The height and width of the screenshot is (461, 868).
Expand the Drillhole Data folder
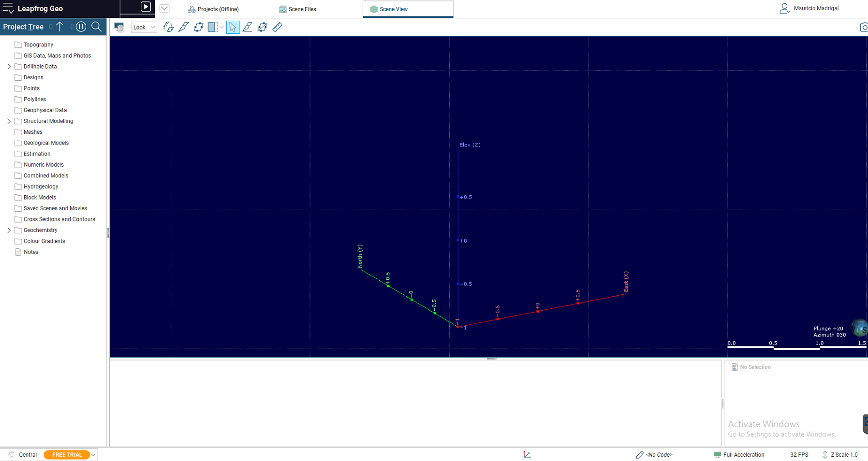pyautogui.click(x=9, y=67)
